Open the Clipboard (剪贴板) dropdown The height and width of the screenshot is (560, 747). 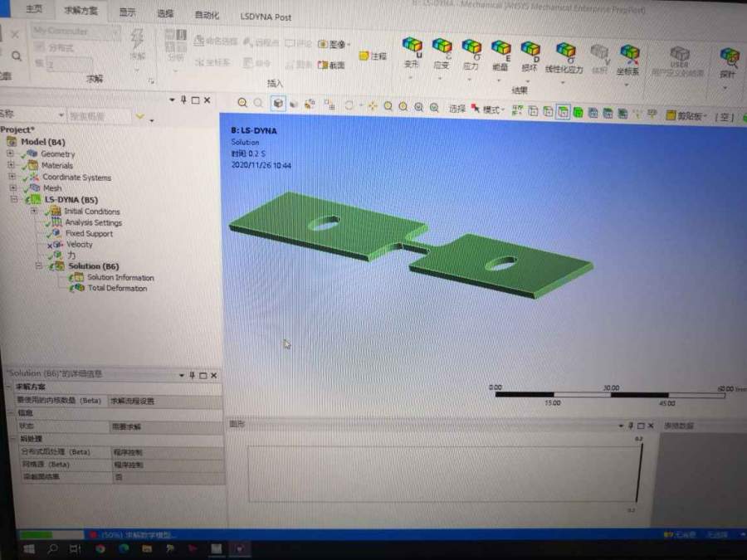(x=687, y=115)
